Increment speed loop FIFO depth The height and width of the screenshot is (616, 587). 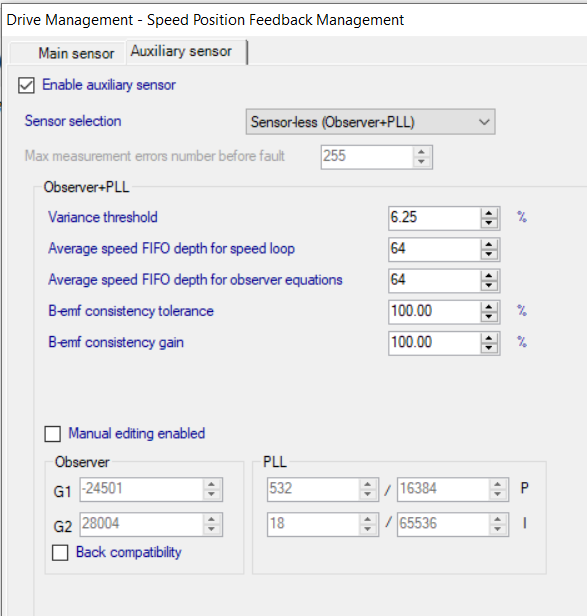pyautogui.click(x=489, y=244)
